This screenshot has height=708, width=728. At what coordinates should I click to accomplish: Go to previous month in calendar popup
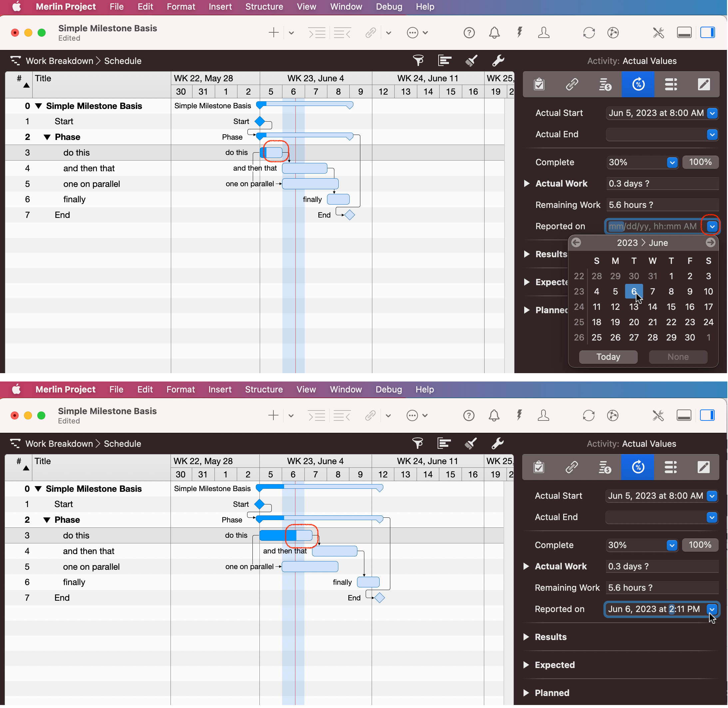pos(577,243)
